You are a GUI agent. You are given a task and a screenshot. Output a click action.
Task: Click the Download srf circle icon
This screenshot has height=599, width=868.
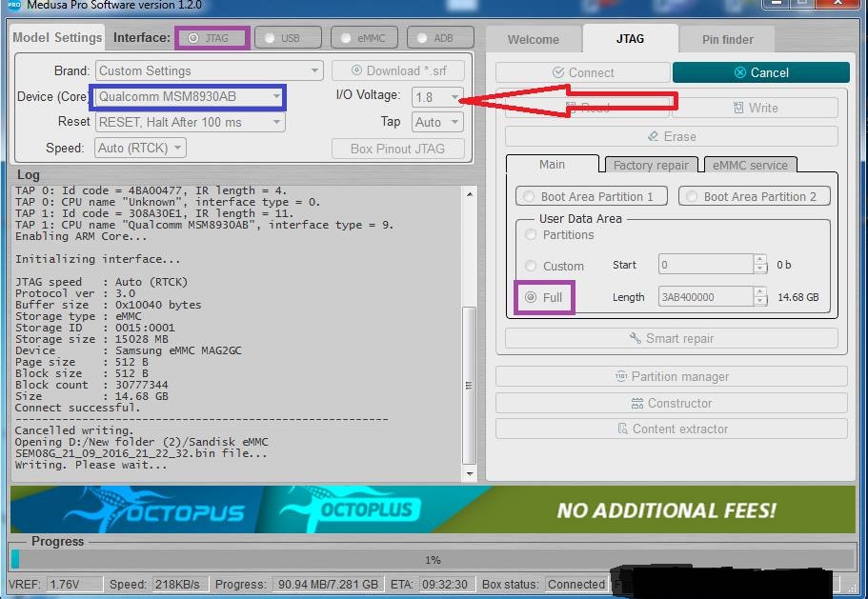point(356,70)
